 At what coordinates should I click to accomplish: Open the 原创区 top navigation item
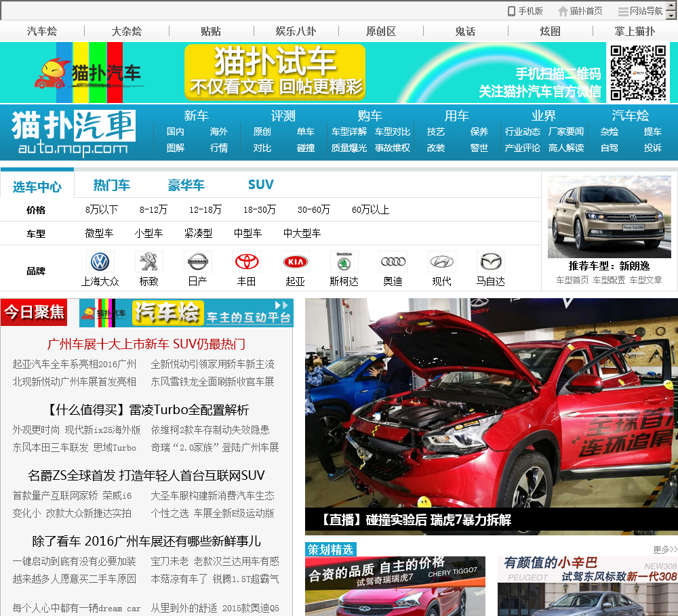[381, 31]
